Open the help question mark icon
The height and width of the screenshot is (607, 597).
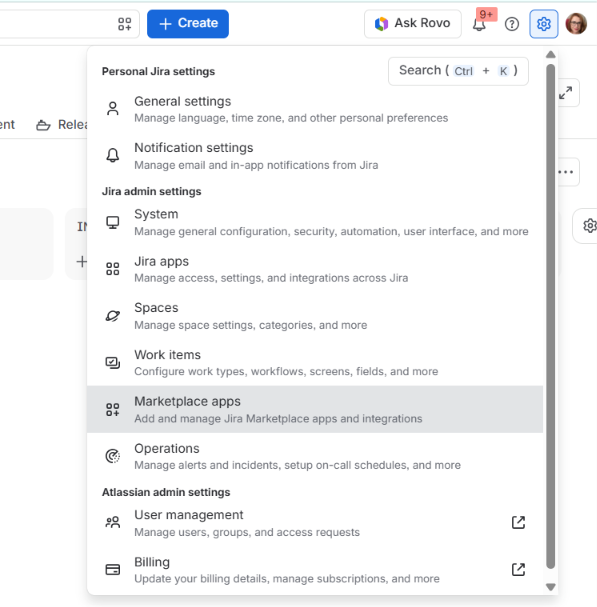click(511, 24)
